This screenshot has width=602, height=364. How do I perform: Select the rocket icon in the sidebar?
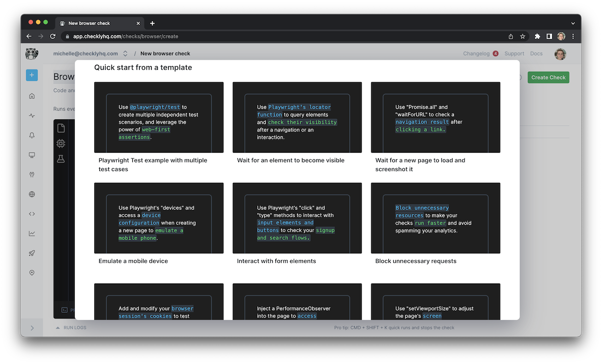coord(32,253)
